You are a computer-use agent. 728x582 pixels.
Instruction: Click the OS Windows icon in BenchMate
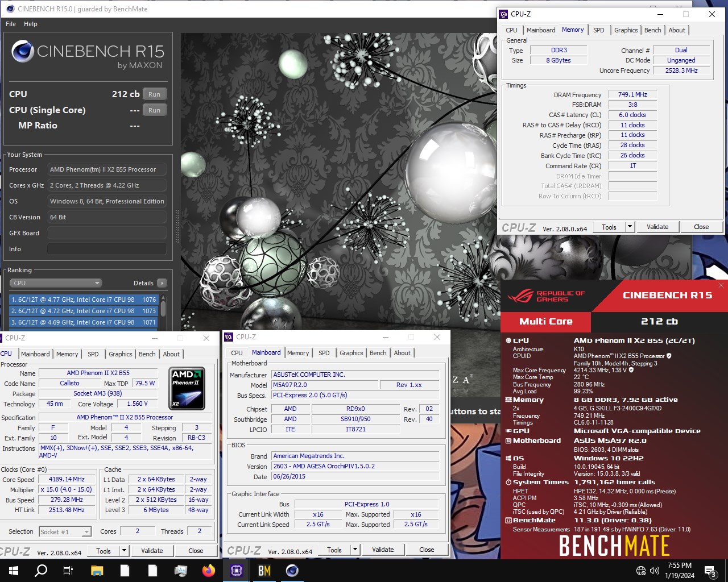click(508, 458)
